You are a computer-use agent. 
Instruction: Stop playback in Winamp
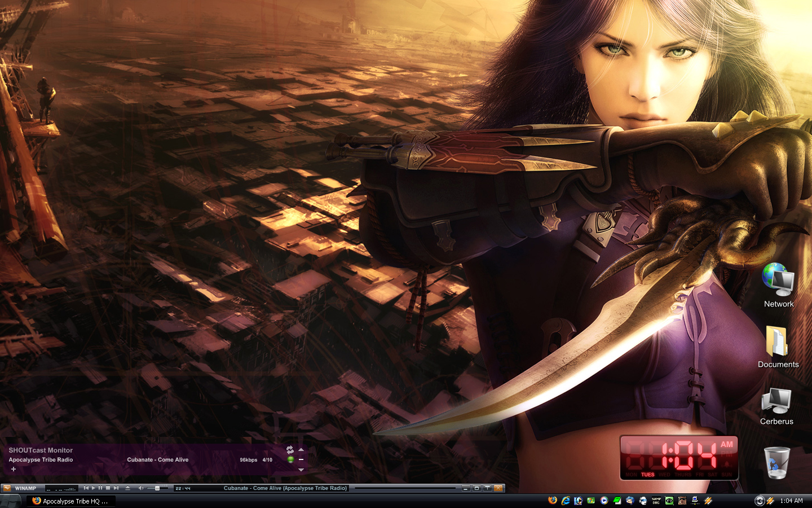[108, 488]
